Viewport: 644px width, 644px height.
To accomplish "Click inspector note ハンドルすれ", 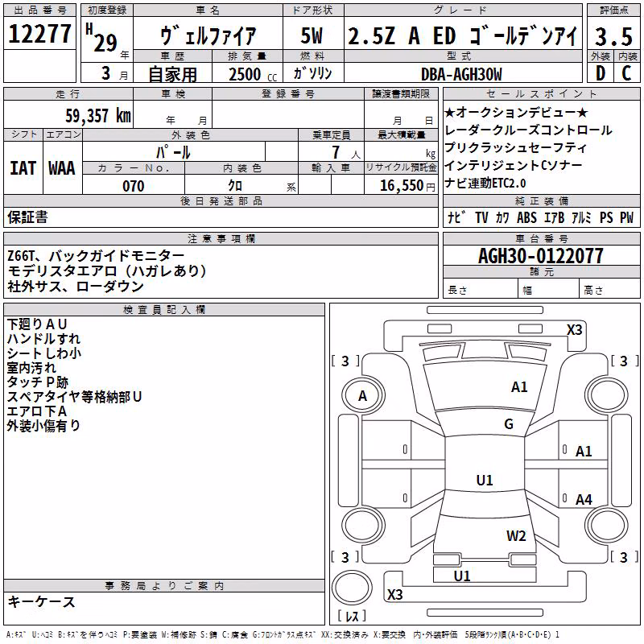I will pyautogui.click(x=43, y=339).
